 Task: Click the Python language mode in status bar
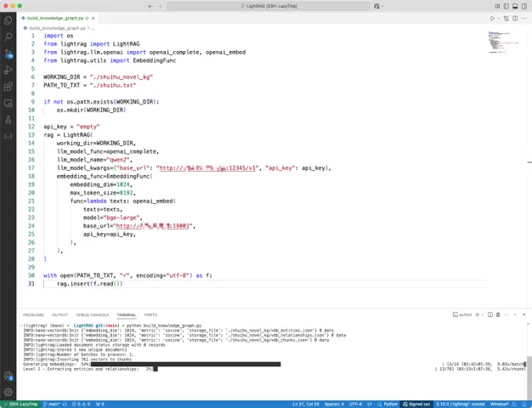[x=389, y=404]
